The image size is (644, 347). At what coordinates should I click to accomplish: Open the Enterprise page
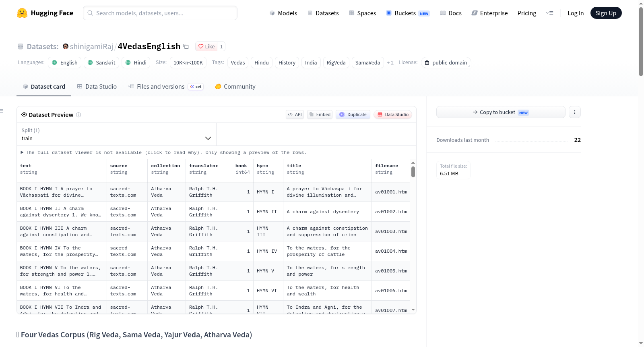point(489,13)
